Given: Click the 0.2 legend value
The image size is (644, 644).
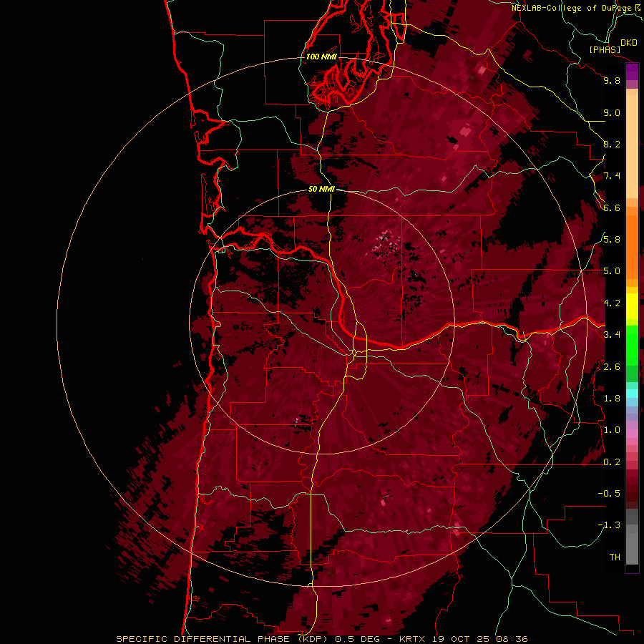Looking at the screenshot, I should (x=612, y=462).
